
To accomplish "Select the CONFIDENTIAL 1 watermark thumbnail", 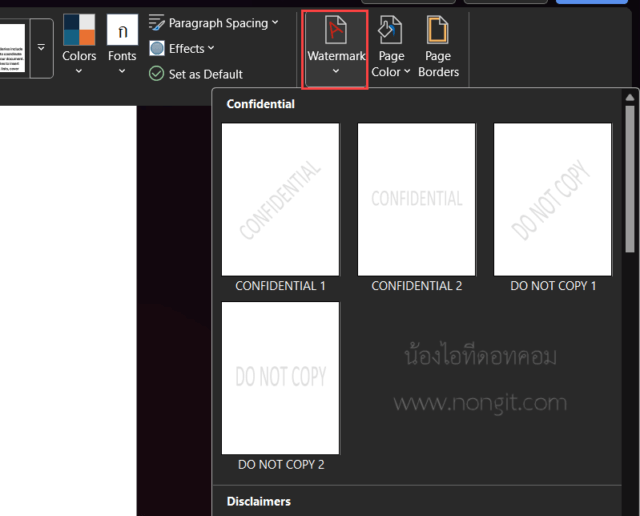I will 280,199.
